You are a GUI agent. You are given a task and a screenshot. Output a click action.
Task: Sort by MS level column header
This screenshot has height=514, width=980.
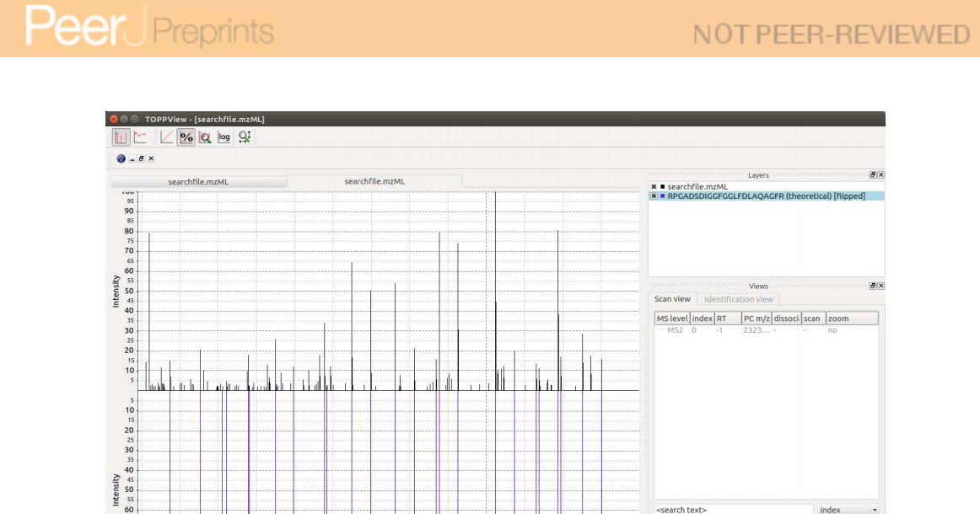click(x=672, y=319)
